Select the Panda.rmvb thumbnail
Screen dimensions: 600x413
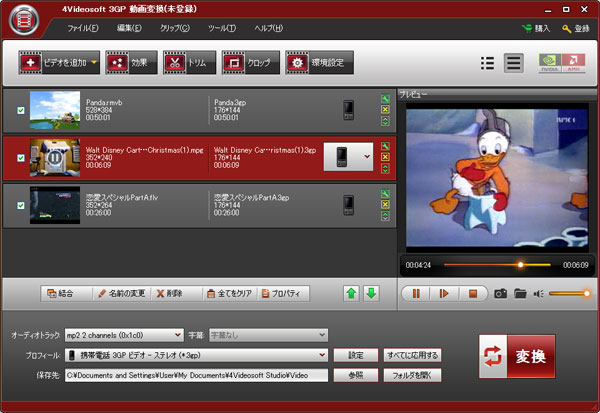[55, 110]
